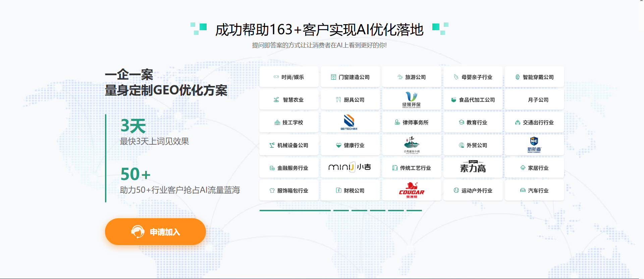
Task: Click the 申请加入 orange button
Action: click(155, 232)
